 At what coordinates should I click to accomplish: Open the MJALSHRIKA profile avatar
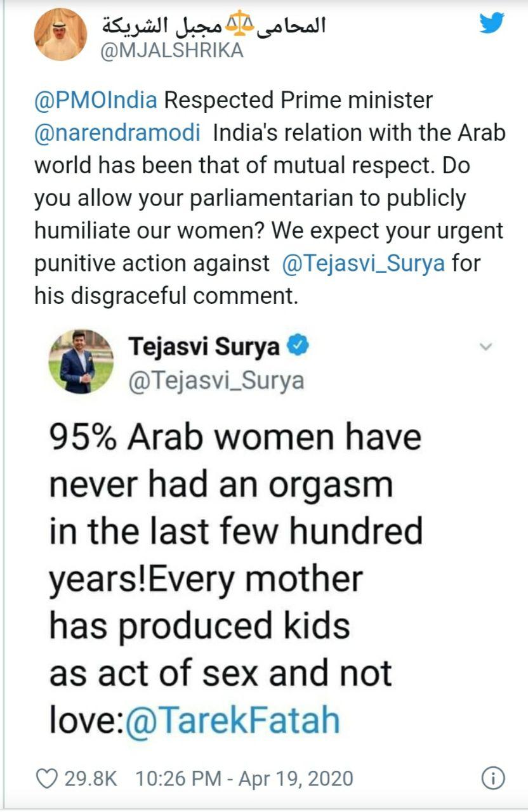(61, 34)
